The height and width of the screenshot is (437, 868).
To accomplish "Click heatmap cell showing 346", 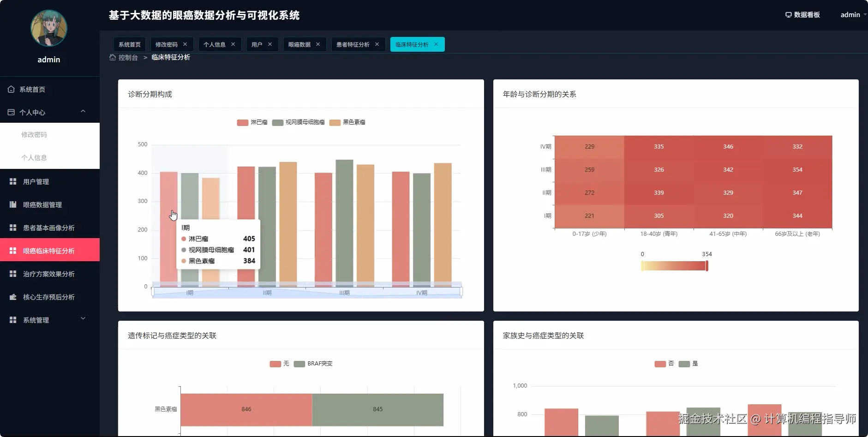I will point(728,147).
